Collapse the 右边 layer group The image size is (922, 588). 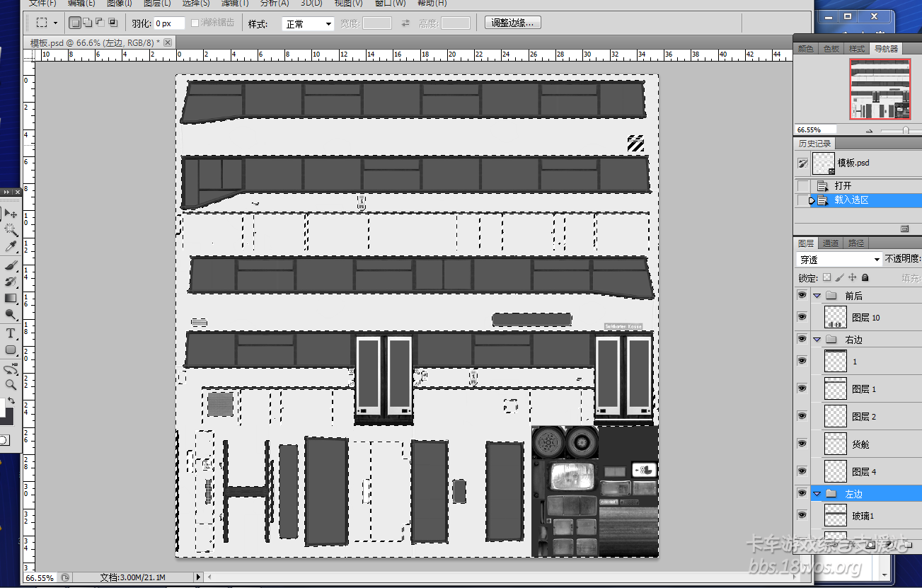[x=817, y=340]
